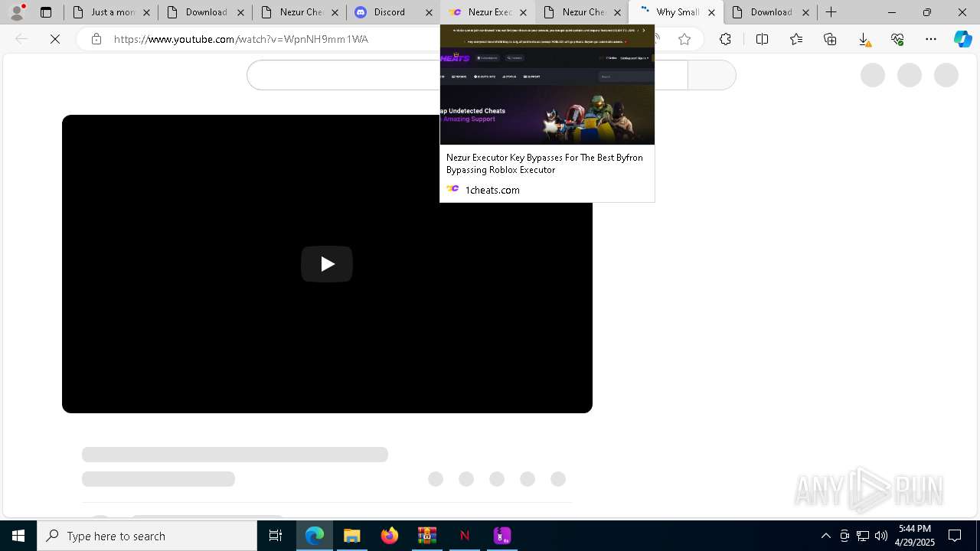The image size is (980, 551).
Task: View site information lock icon
Action: pos(96,39)
